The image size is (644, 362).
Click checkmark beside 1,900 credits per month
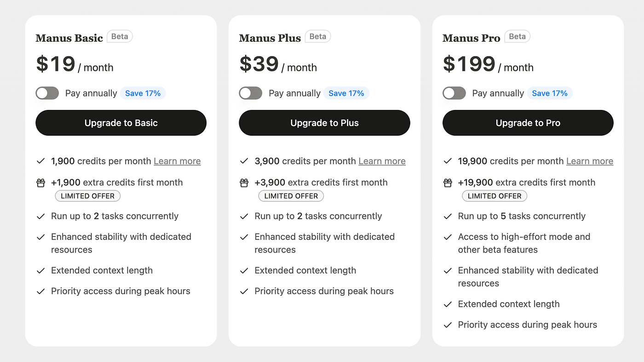coord(40,161)
